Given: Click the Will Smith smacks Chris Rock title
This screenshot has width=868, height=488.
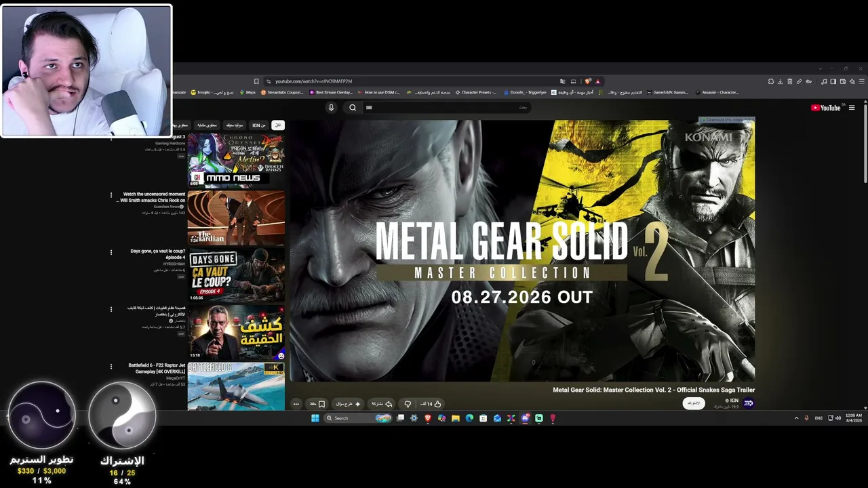Looking at the screenshot, I should [x=151, y=197].
